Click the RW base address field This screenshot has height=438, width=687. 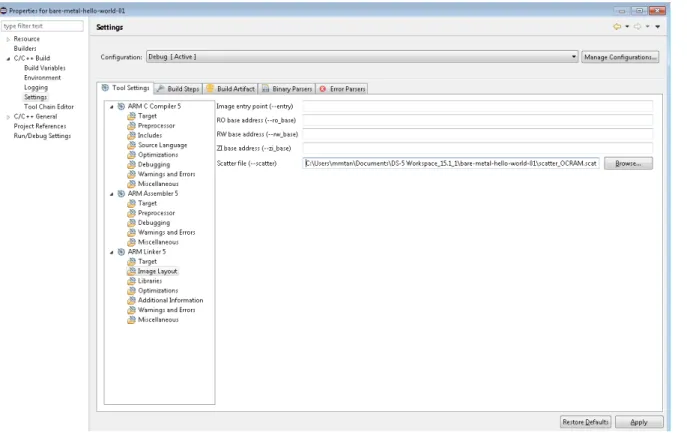[478, 134]
